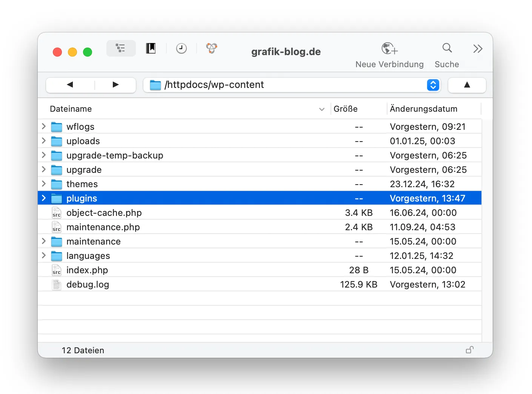Screen dimensions: 532x394
Task: Expand the languages folder
Action: click(44, 255)
